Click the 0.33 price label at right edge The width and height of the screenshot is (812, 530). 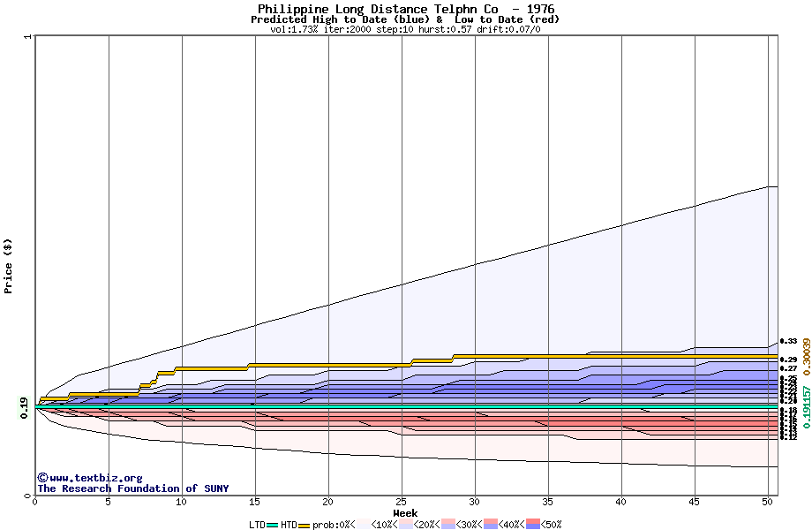788,341
